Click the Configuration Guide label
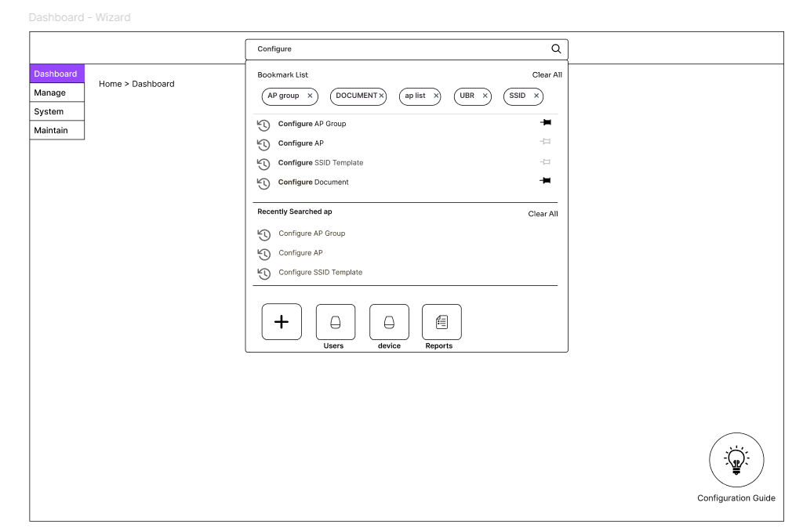Image resolution: width=803 pixels, height=532 pixels. [x=736, y=498]
